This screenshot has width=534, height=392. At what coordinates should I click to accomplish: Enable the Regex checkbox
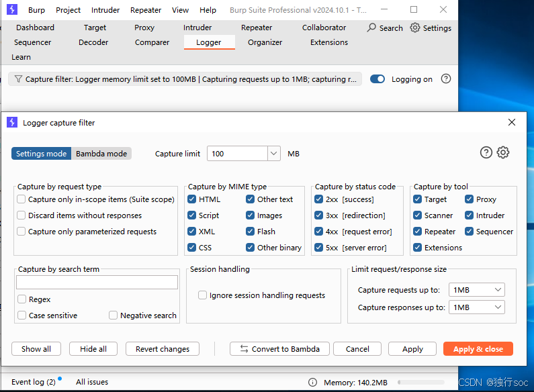coord(21,299)
